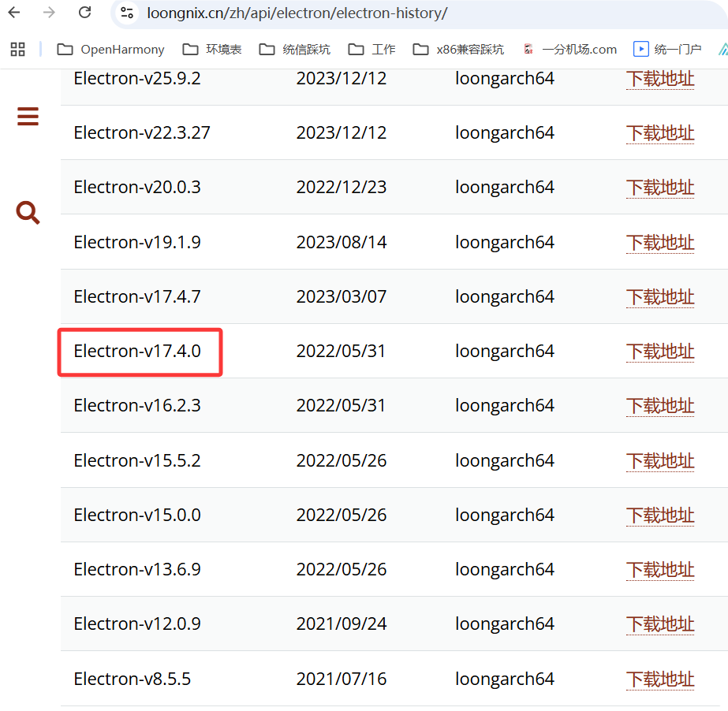The image size is (728, 711).
Task: Select the Electron-v13.6.9 version text
Action: coord(137,569)
